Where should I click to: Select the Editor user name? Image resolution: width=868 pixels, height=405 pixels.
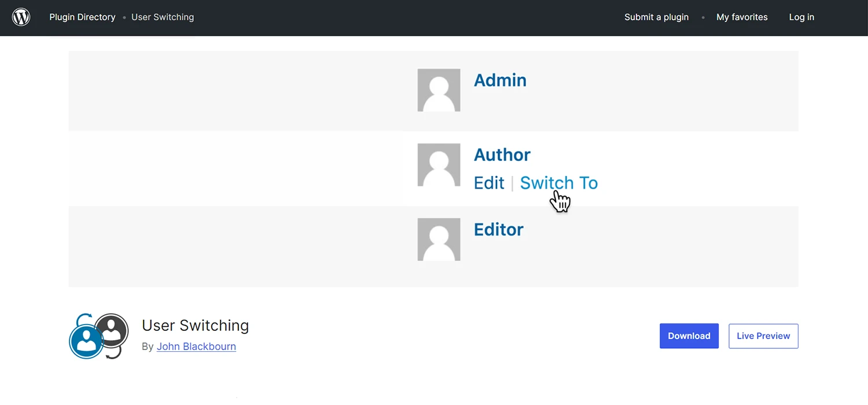498,229
